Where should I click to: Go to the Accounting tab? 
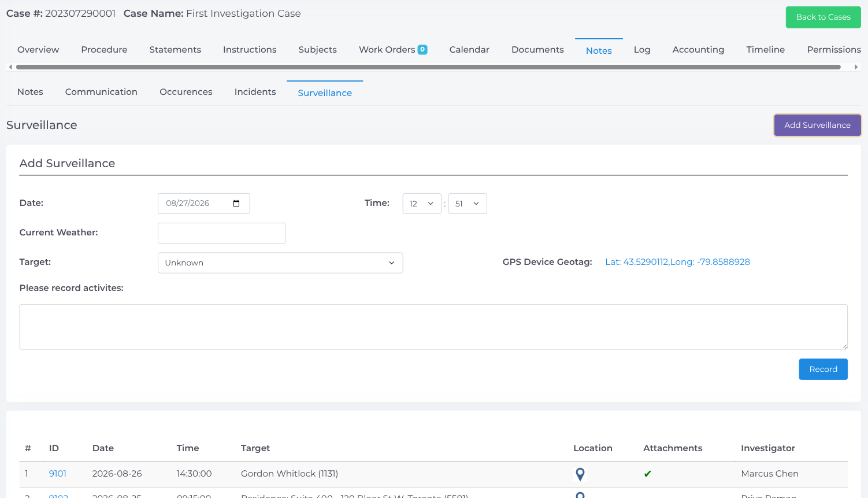(698, 50)
